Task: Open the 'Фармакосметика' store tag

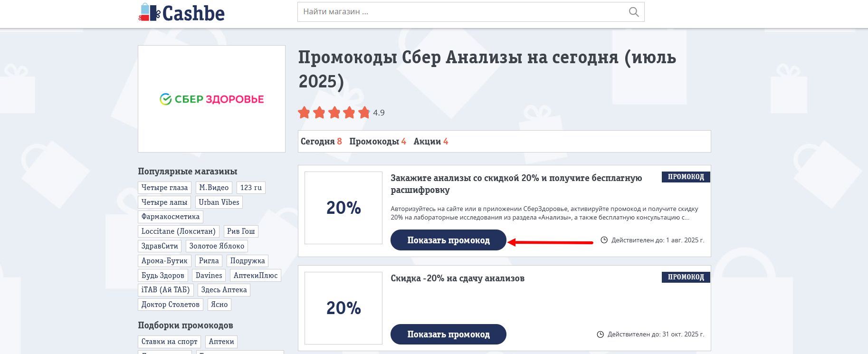Action: click(x=171, y=217)
